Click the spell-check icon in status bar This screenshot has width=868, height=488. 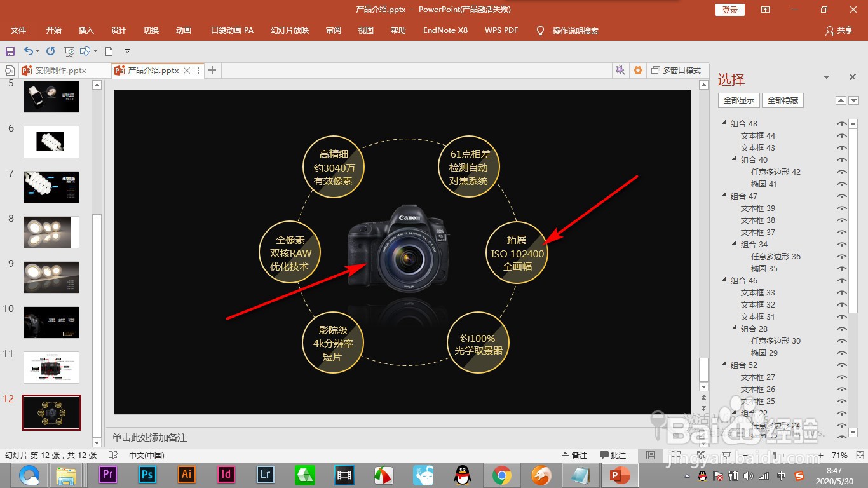[113, 456]
